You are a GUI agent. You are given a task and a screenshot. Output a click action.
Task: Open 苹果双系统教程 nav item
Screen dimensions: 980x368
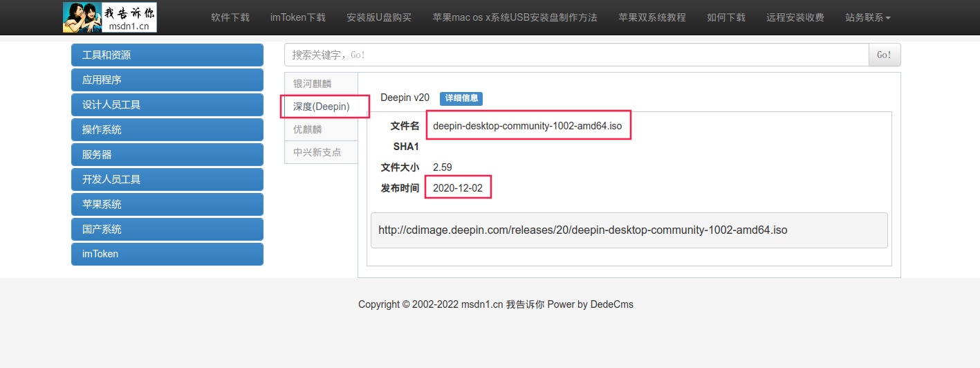pyautogui.click(x=652, y=17)
